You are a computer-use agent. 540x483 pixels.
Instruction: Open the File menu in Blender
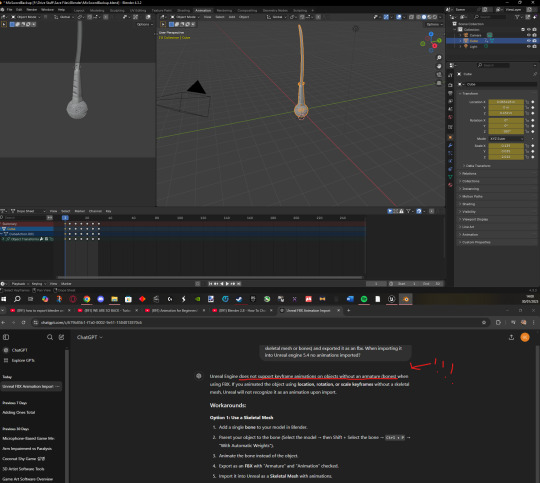pyautogui.click(x=9, y=10)
